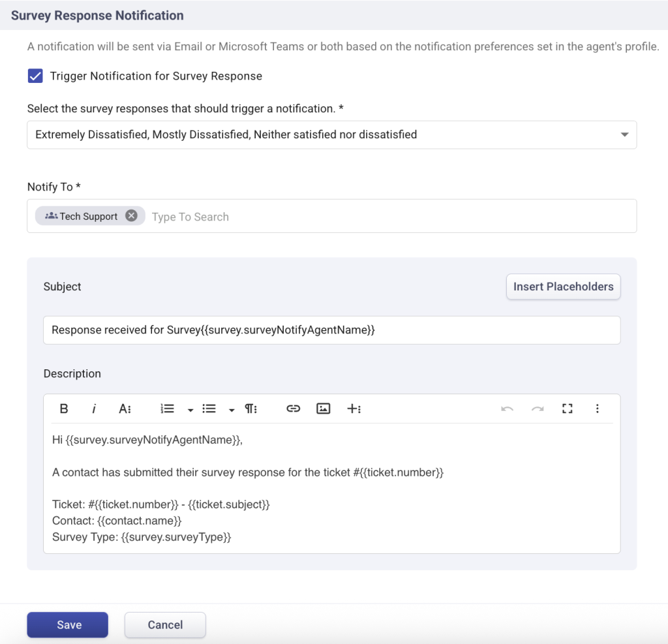Image resolution: width=668 pixels, height=644 pixels.
Task: Open the survey responses selection dropdown
Action: [x=332, y=134]
